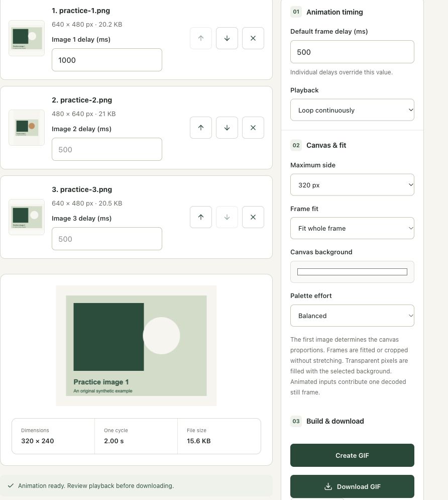Click the Animation ready status message
Image resolution: width=448 pixels, height=500 pixels.
(96, 485)
